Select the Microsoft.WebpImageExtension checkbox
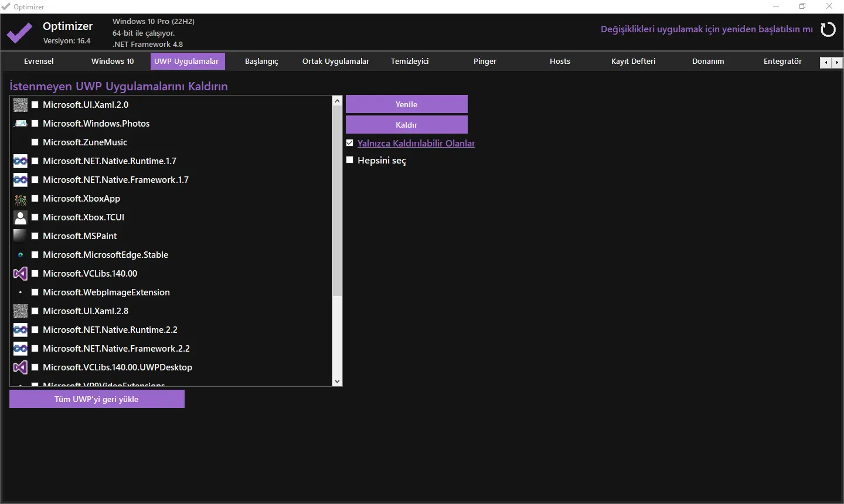The height and width of the screenshot is (504, 844). [x=35, y=292]
